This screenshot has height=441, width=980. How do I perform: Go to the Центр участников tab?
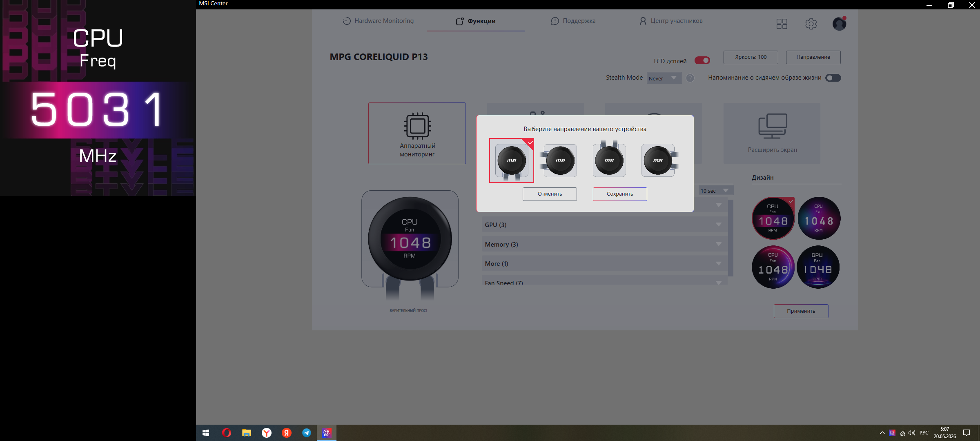pyautogui.click(x=671, y=21)
